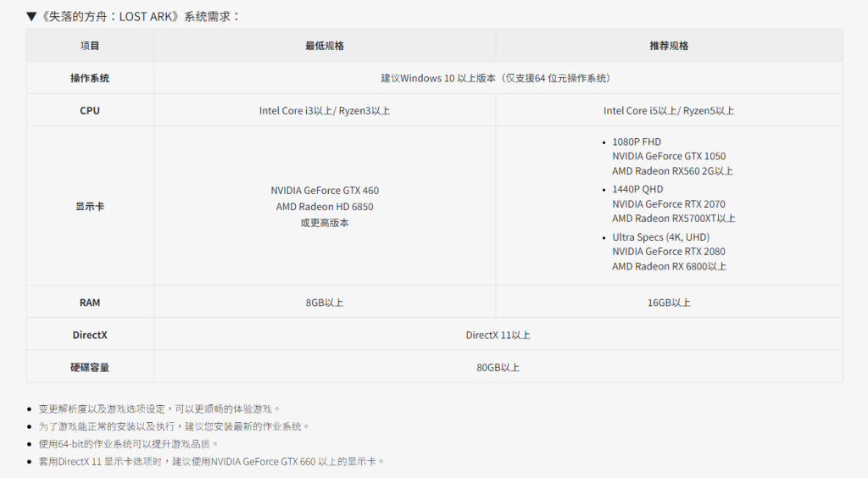
Task: Click the note 为了游戏能正常的安装以及执行
Action: [174, 426]
